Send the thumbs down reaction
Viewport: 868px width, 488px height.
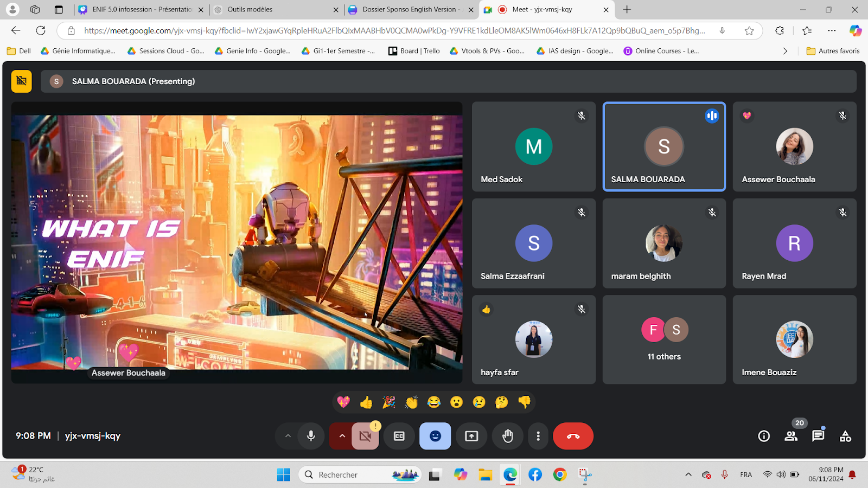[524, 402]
